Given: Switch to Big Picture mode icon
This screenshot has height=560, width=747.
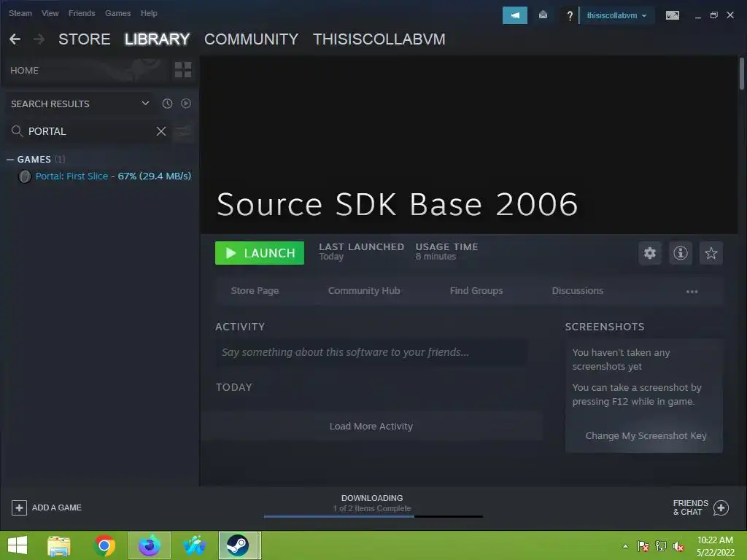Looking at the screenshot, I should coord(672,15).
